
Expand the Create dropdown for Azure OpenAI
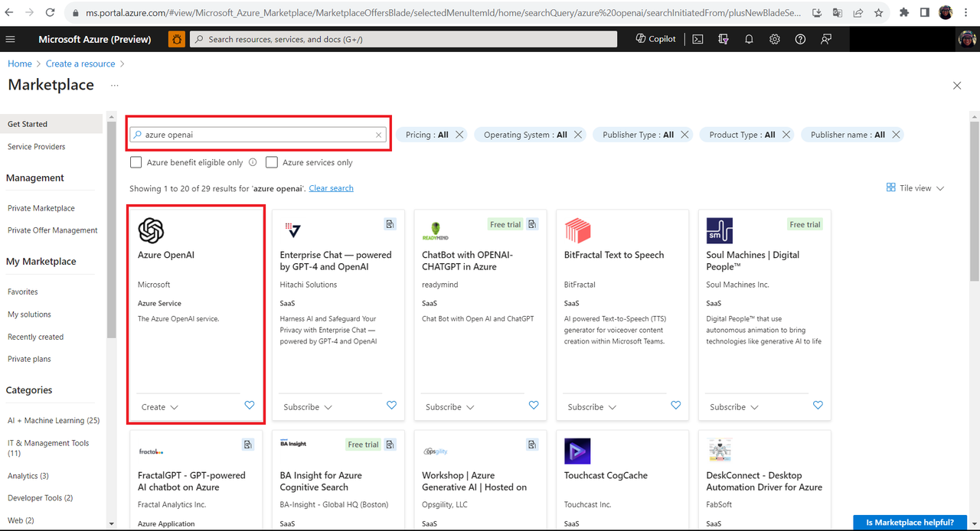click(160, 407)
